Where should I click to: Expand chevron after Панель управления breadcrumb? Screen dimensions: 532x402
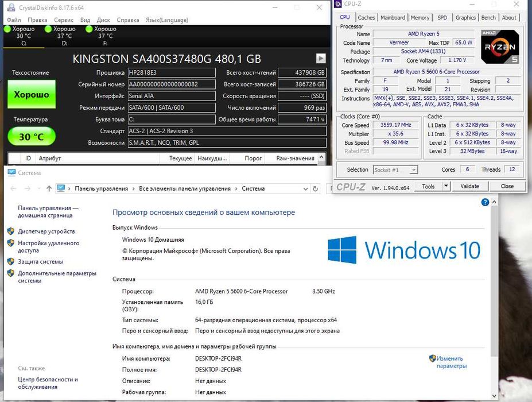[x=133, y=188]
